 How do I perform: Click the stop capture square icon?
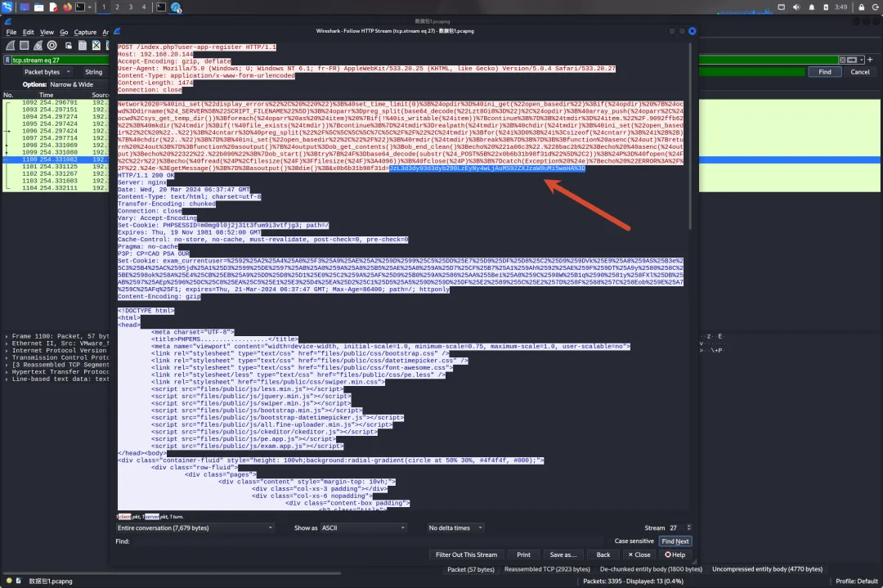point(25,46)
